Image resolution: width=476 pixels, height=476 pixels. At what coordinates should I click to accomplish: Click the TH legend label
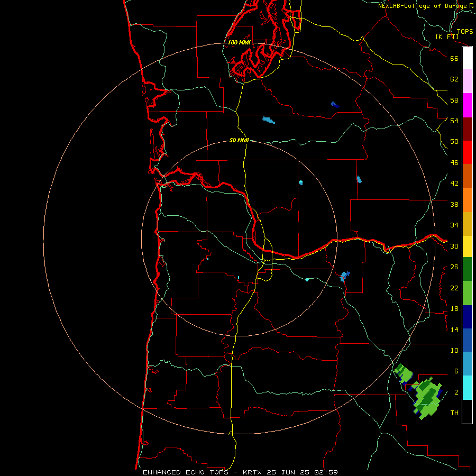click(454, 413)
